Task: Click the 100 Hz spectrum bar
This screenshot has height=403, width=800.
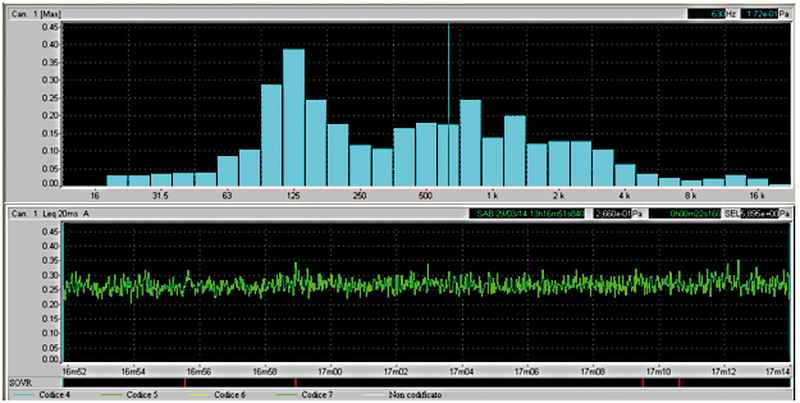Action: [x=271, y=135]
